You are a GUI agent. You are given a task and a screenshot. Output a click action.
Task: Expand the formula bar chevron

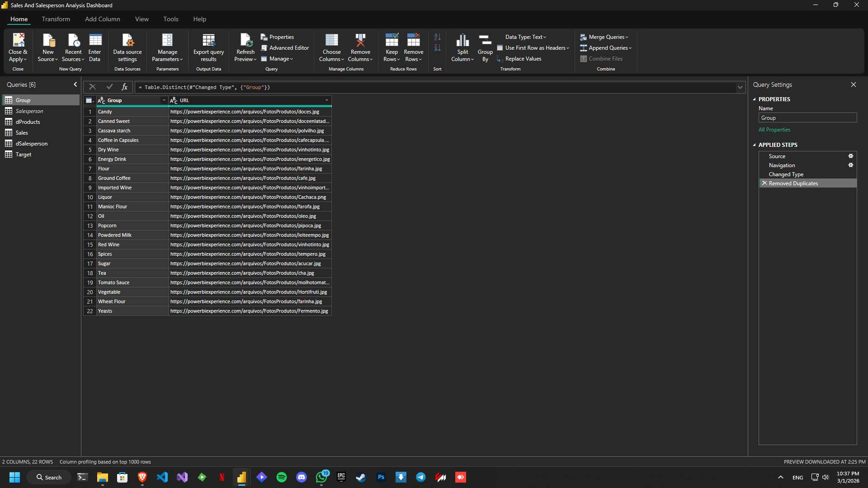[x=740, y=87]
